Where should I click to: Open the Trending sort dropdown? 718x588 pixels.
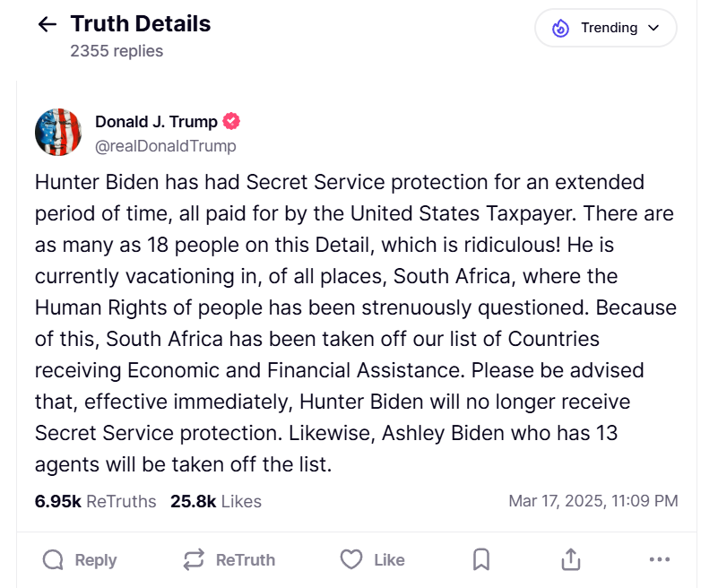tap(606, 28)
